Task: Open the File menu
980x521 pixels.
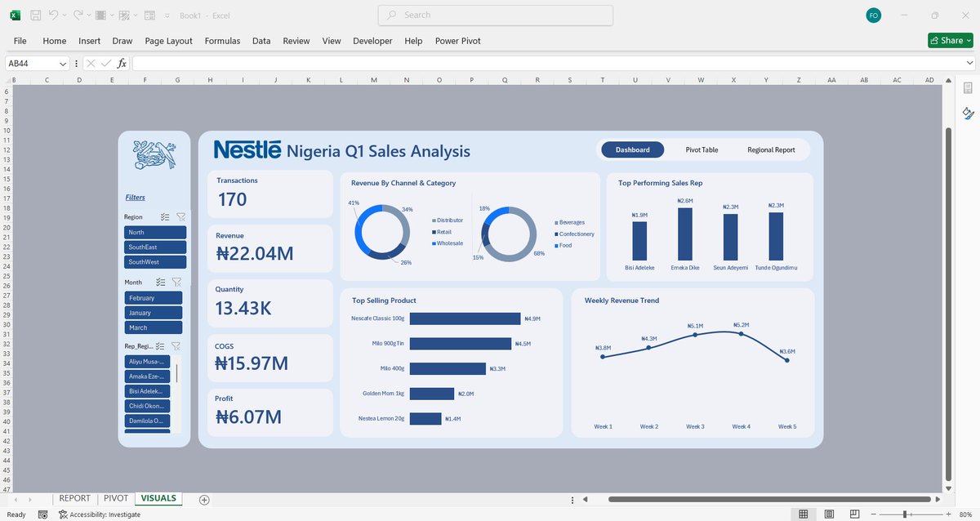Action: [20, 41]
